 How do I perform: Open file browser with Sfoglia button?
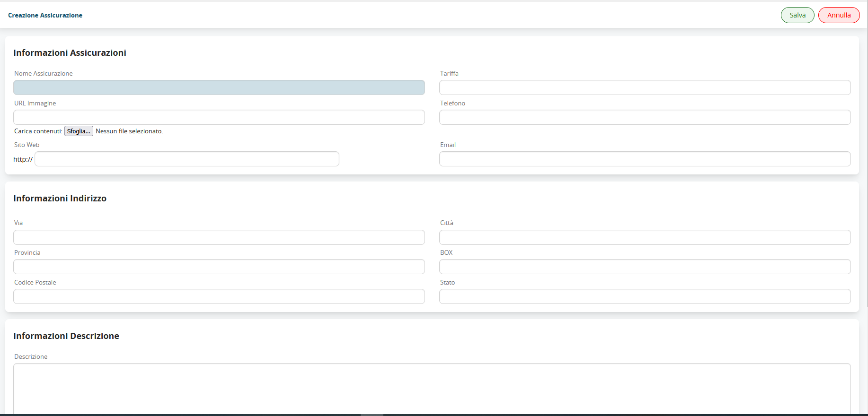coord(79,131)
